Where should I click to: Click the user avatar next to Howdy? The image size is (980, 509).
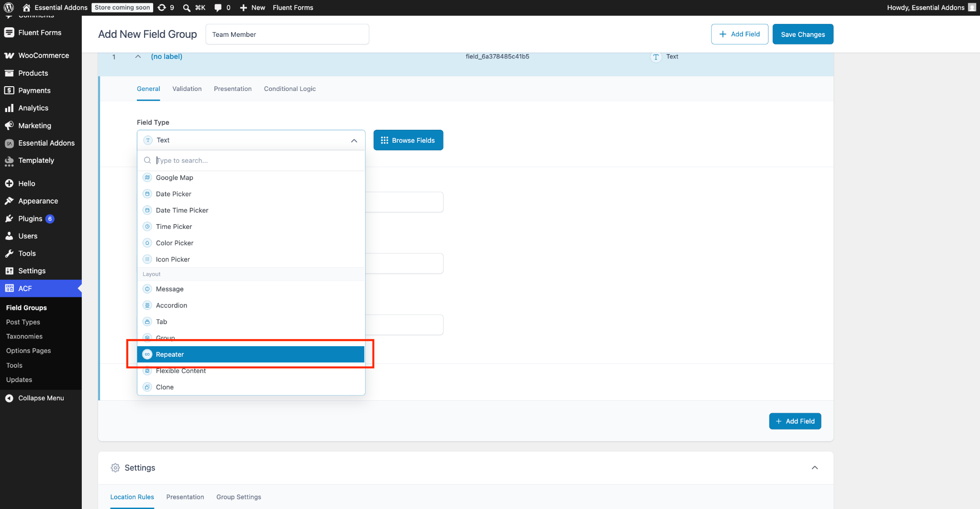[972, 7]
